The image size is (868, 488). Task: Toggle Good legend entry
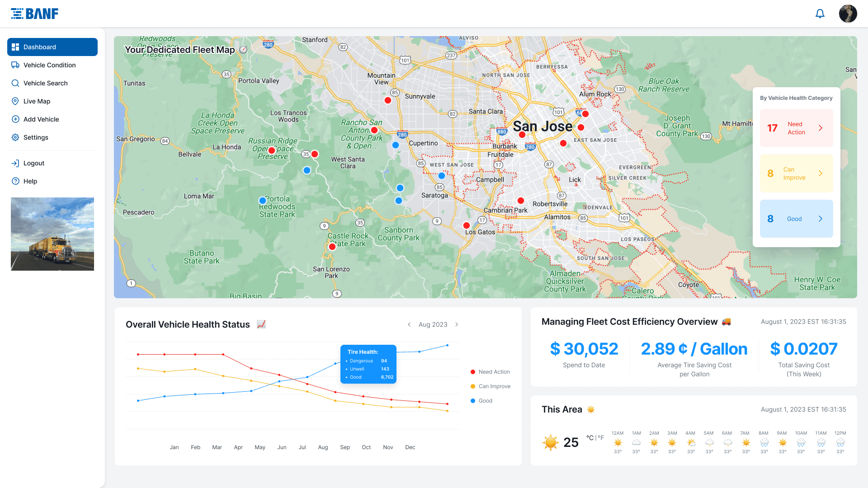481,401
